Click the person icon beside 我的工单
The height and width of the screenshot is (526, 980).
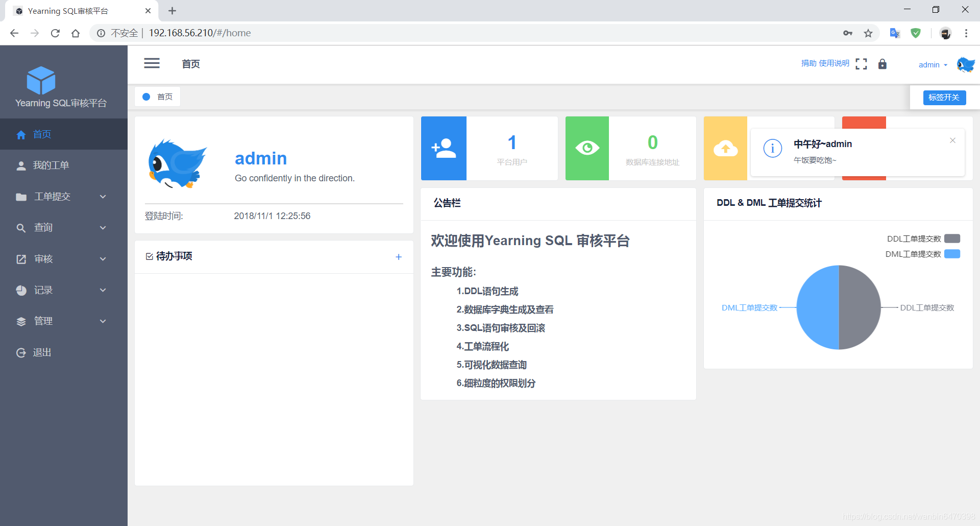point(21,166)
